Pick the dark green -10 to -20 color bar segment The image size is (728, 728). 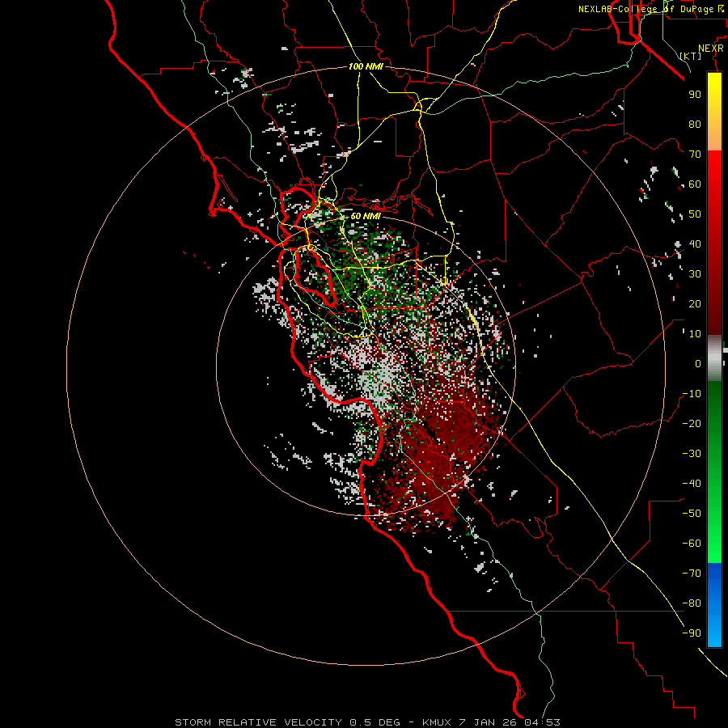pos(714,408)
